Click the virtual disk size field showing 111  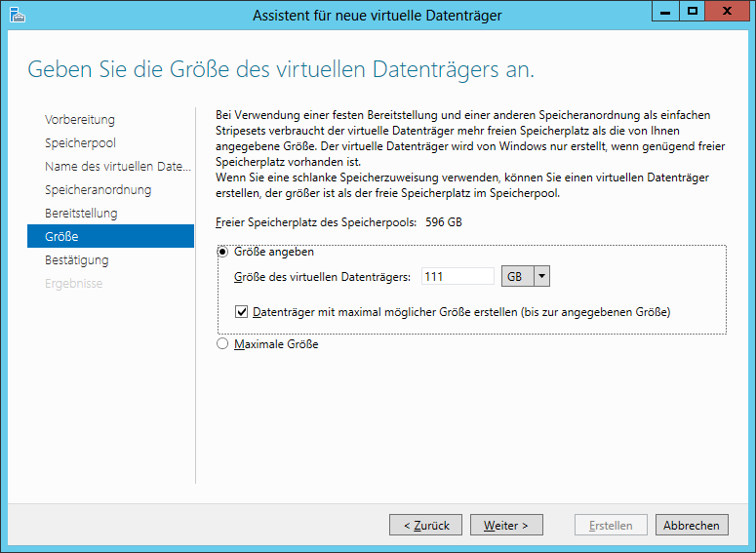(458, 276)
